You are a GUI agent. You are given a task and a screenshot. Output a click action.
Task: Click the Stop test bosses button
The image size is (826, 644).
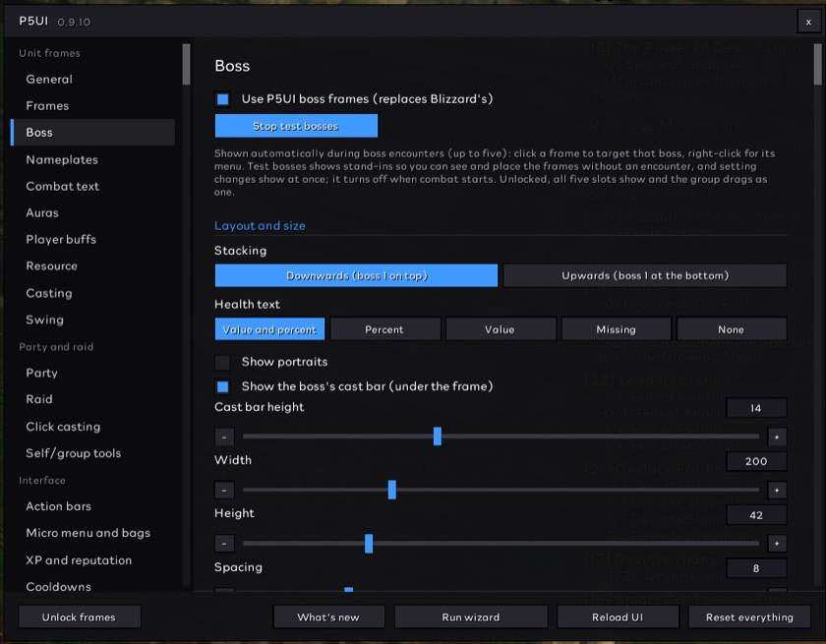[296, 126]
